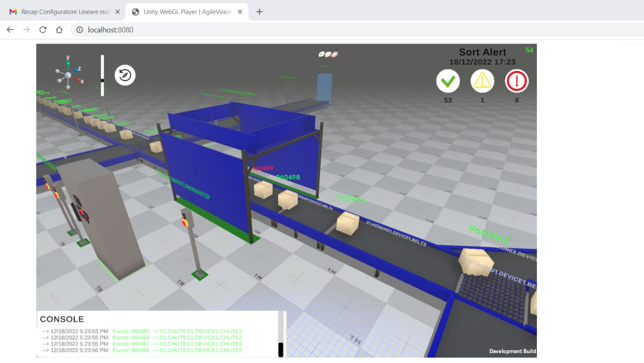Navigate back with the browser back arrow
Screen dimensions: 644x363
(10, 30)
